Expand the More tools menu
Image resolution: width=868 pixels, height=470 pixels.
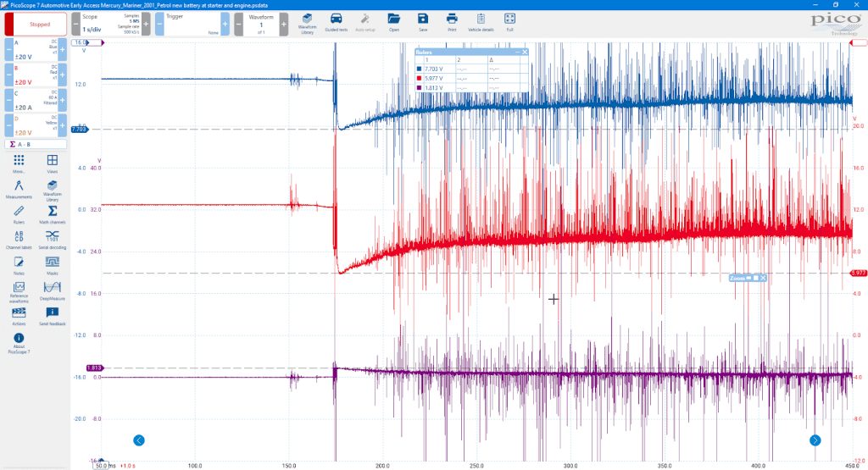pos(19,163)
